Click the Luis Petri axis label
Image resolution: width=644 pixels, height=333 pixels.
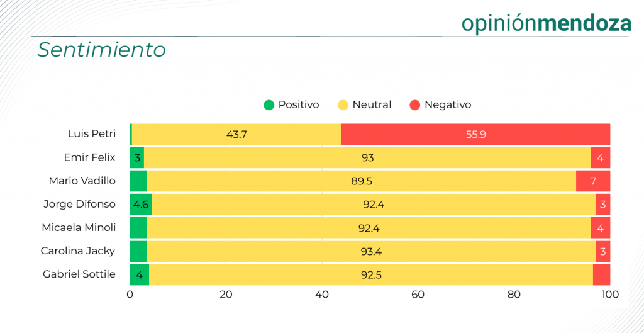(92, 134)
